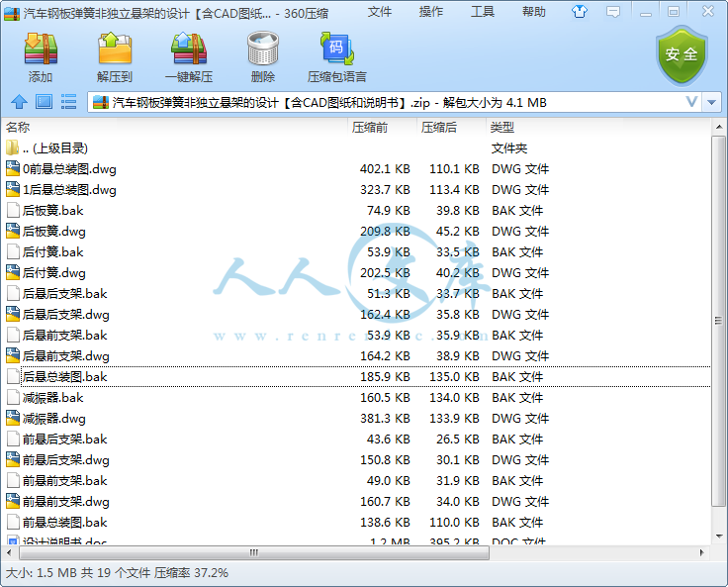Click the 381.3 KB size cell
The height and width of the screenshot is (587, 728).
coord(385,419)
